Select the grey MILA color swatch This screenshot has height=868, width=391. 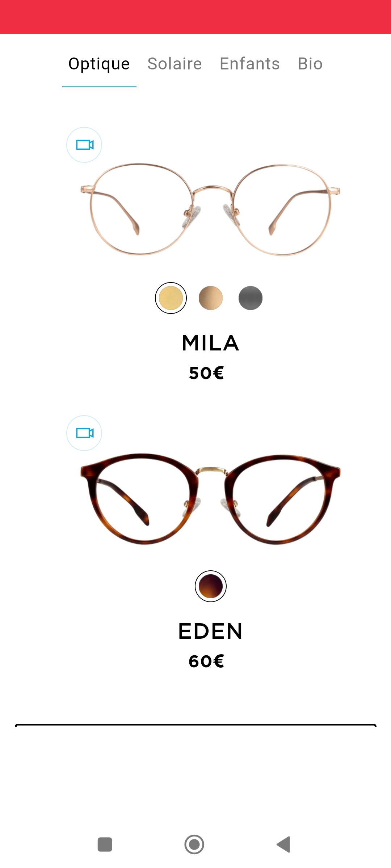[251, 298]
